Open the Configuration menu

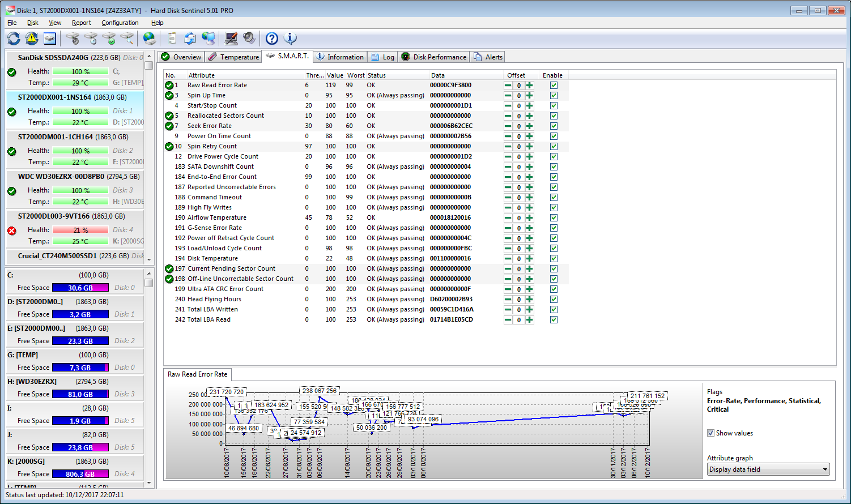[x=120, y=23]
